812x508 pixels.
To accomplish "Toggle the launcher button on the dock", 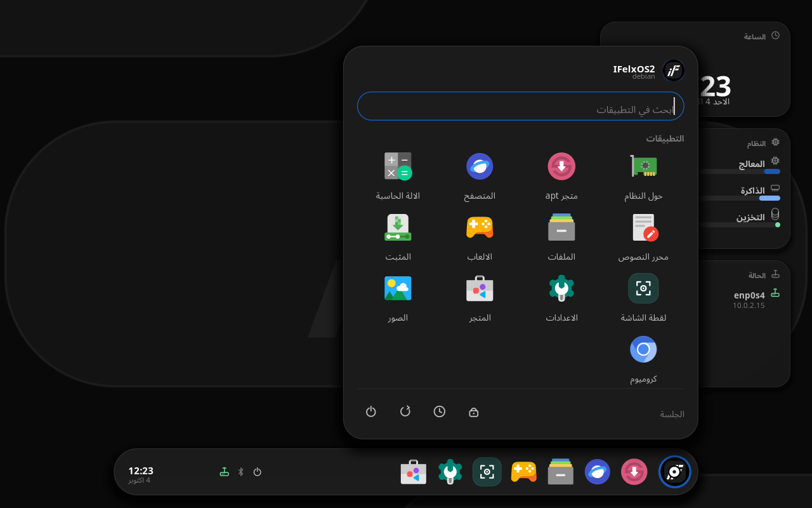I will [x=674, y=472].
